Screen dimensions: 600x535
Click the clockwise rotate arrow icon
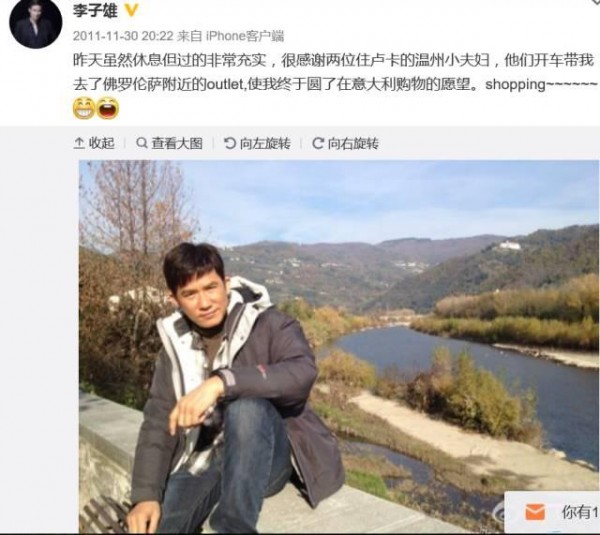coord(318,144)
